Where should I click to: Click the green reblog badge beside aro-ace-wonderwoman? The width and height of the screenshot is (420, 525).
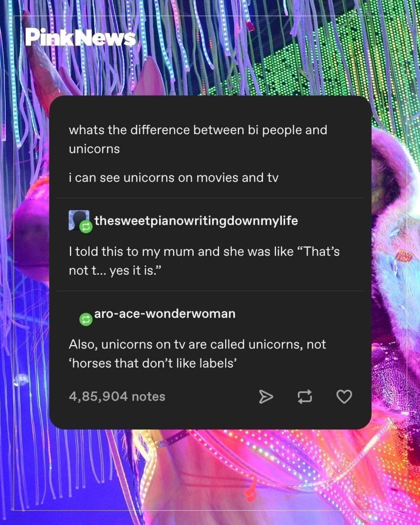click(x=86, y=320)
